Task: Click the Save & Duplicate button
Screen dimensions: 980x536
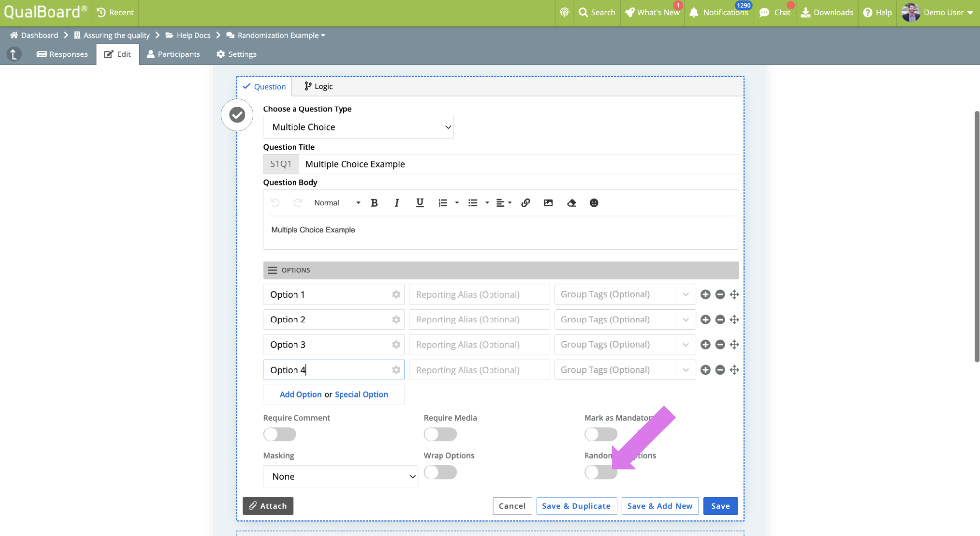Action: pos(576,506)
